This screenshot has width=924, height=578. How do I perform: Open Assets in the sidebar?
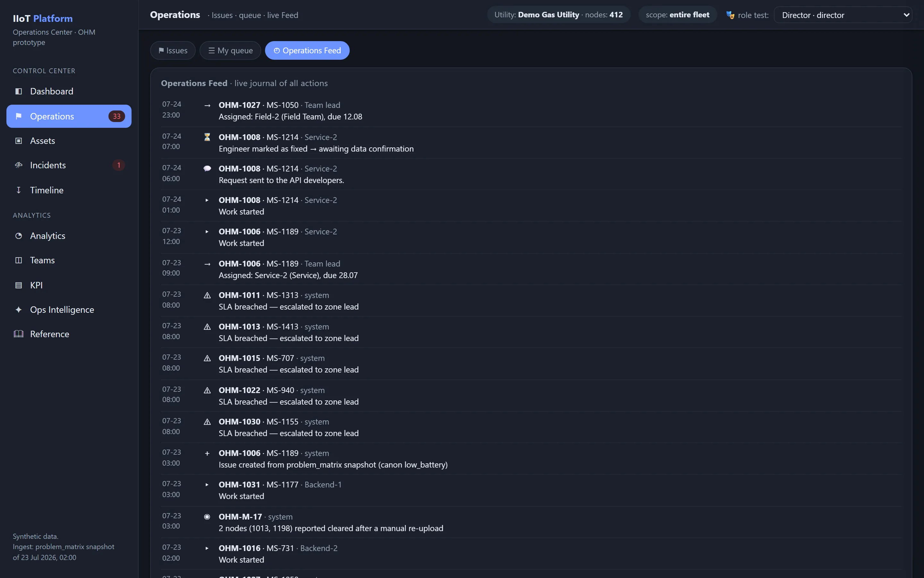click(69, 141)
